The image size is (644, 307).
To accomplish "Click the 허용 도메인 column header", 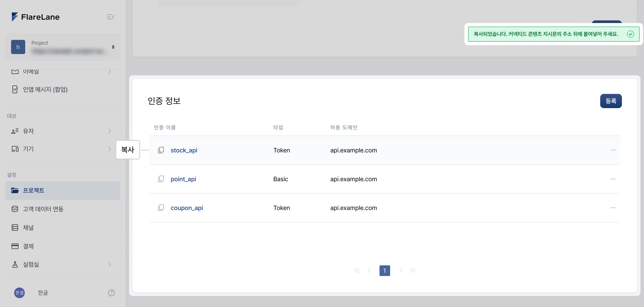I will (343, 127).
